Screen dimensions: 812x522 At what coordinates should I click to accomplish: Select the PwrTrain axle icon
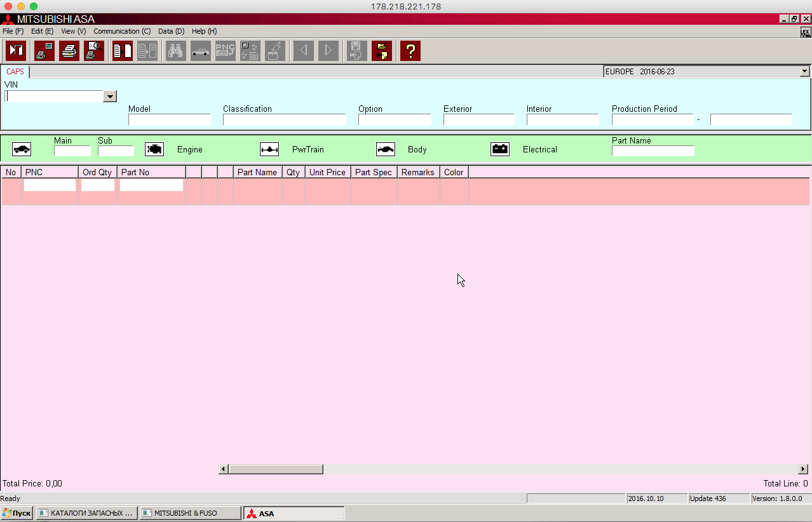click(269, 149)
